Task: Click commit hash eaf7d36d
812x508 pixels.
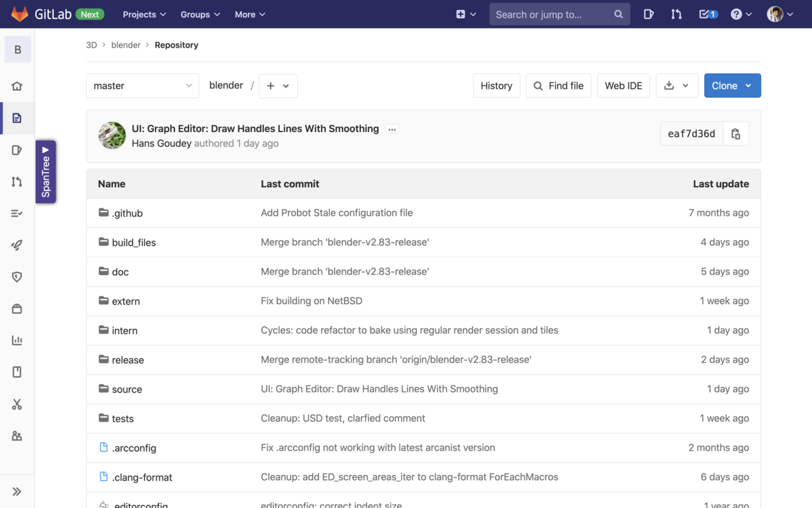Action: [x=691, y=133]
